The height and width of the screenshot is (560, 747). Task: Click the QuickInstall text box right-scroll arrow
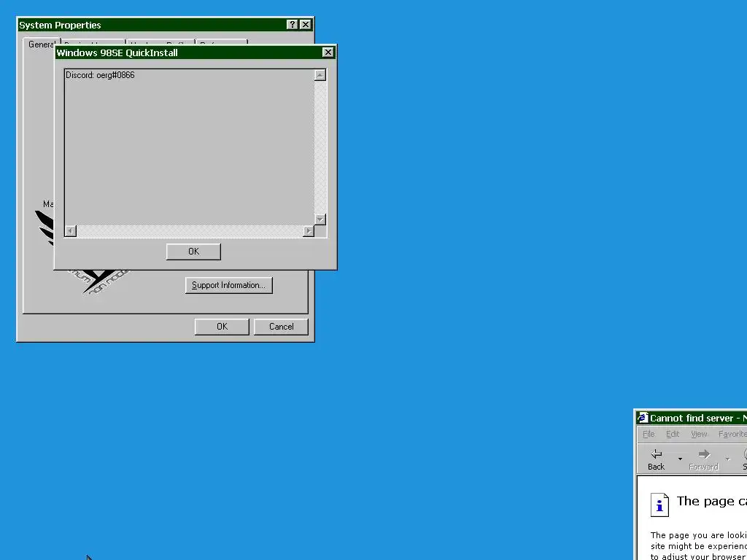pos(309,231)
